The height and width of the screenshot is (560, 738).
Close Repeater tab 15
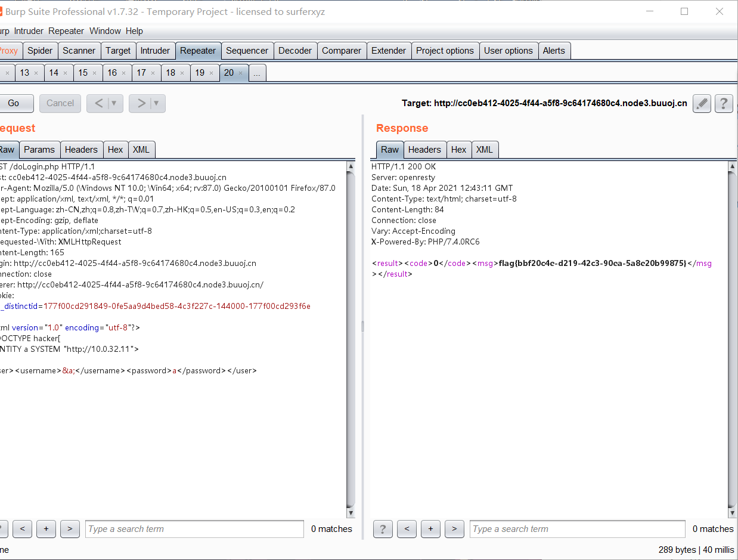[x=94, y=73]
